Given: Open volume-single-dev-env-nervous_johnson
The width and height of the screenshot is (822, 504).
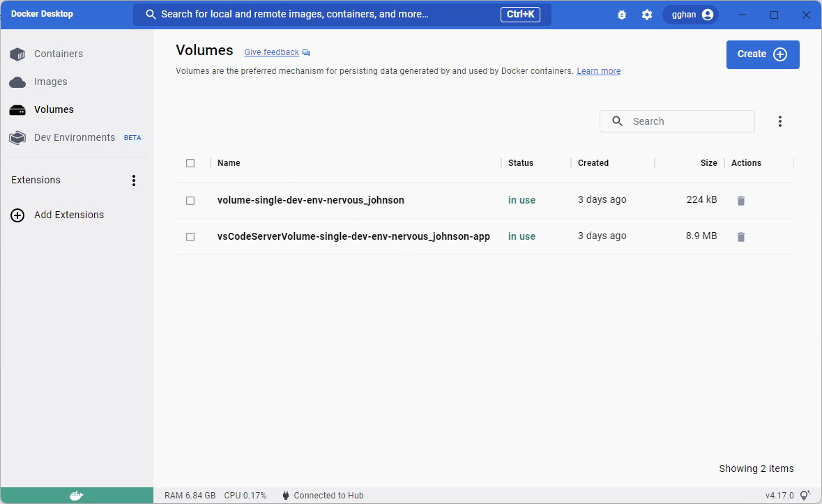Looking at the screenshot, I should pyautogui.click(x=311, y=200).
